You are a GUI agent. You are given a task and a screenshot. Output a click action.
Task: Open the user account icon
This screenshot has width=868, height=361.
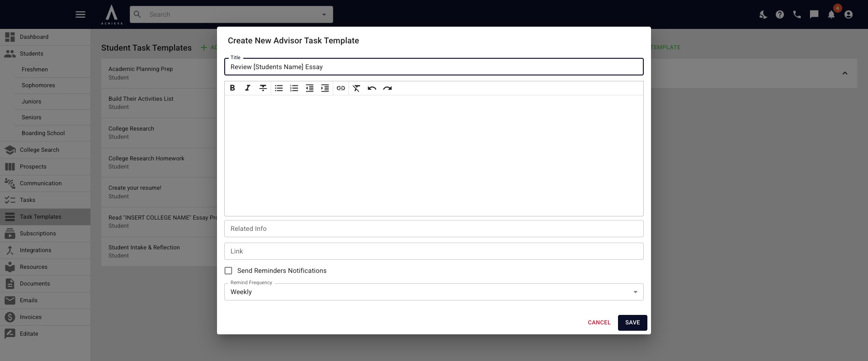tap(849, 14)
